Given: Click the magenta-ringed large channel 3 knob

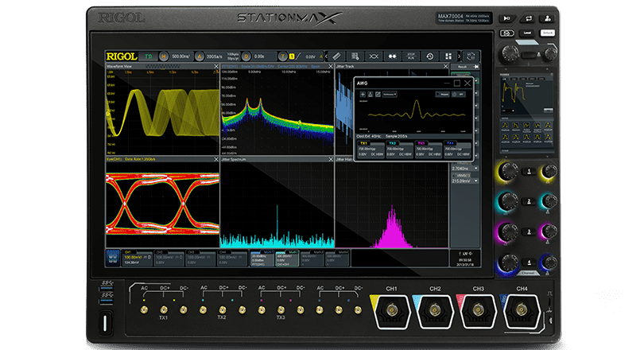Looking at the screenshot, I should pos(509,231).
